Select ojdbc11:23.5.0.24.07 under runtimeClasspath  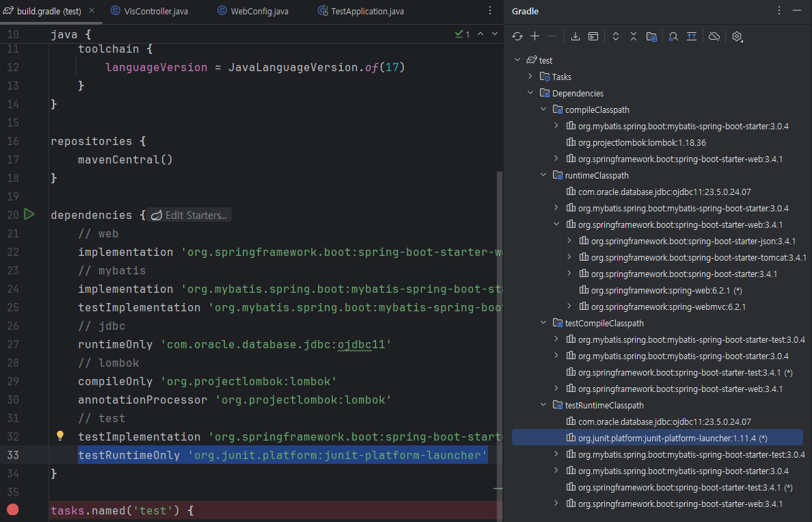pyautogui.click(x=664, y=192)
